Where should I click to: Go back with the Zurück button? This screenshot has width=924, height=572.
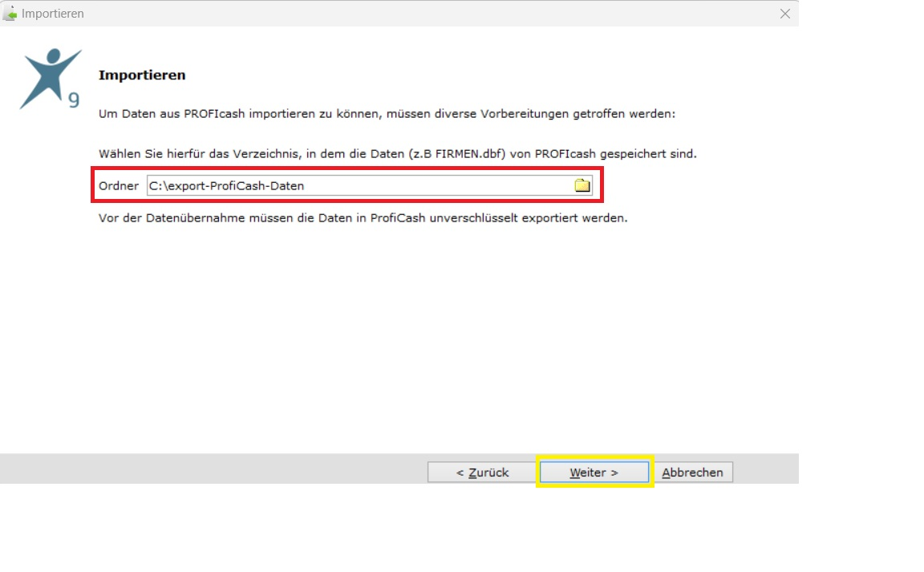[x=482, y=473]
